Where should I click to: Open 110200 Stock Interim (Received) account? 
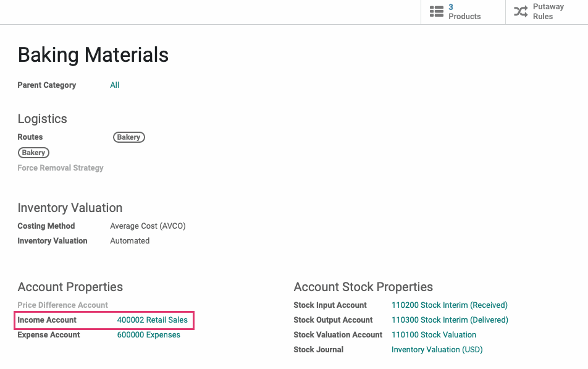pyautogui.click(x=449, y=305)
